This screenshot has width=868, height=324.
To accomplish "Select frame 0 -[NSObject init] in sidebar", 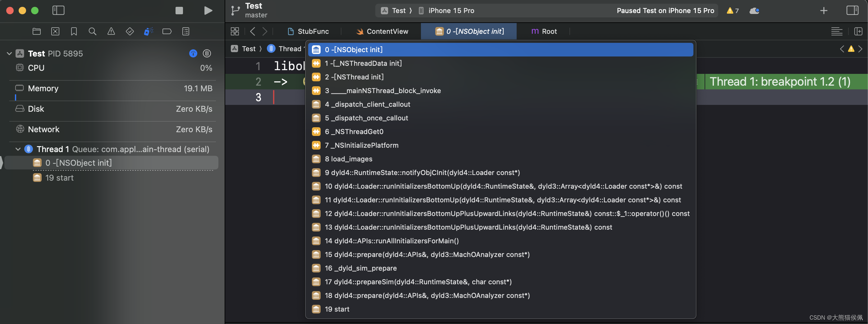I will coord(111,163).
